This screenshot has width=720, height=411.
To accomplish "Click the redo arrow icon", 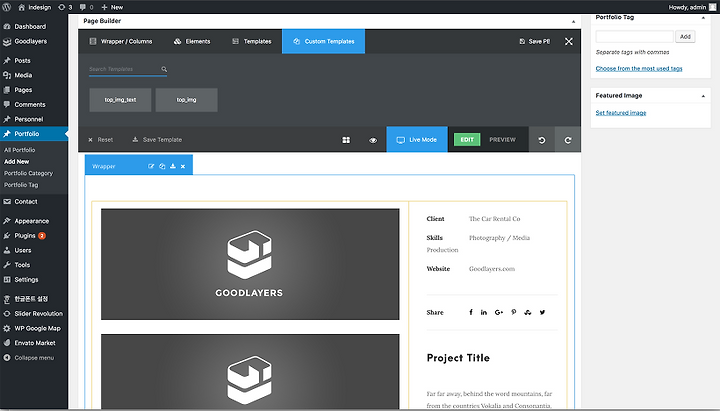I will point(568,140).
